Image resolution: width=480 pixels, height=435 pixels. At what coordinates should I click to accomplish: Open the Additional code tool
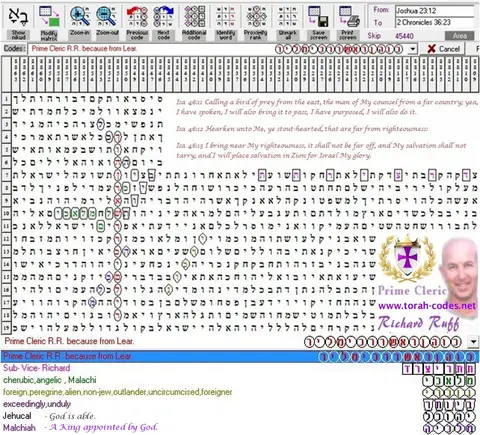click(194, 17)
